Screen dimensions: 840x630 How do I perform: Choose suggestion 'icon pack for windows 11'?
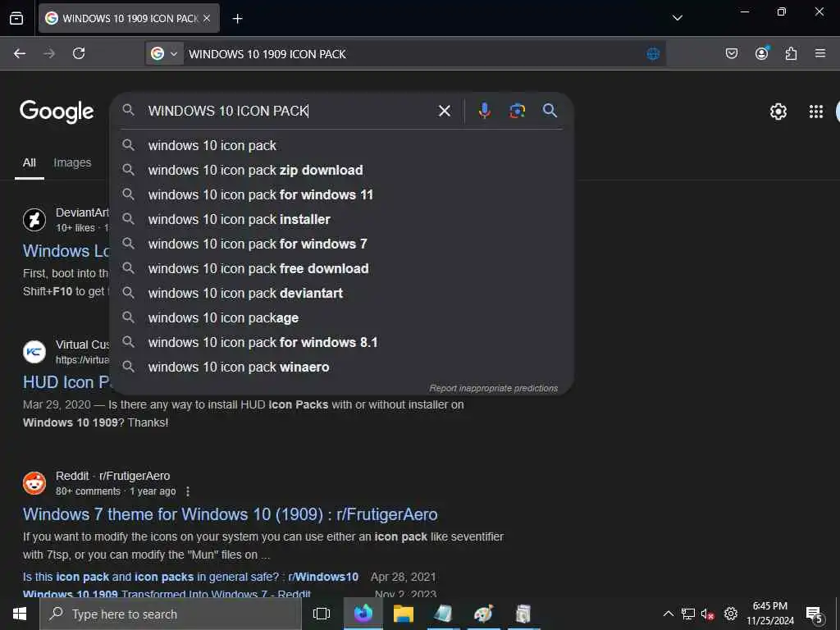click(x=342, y=195)
